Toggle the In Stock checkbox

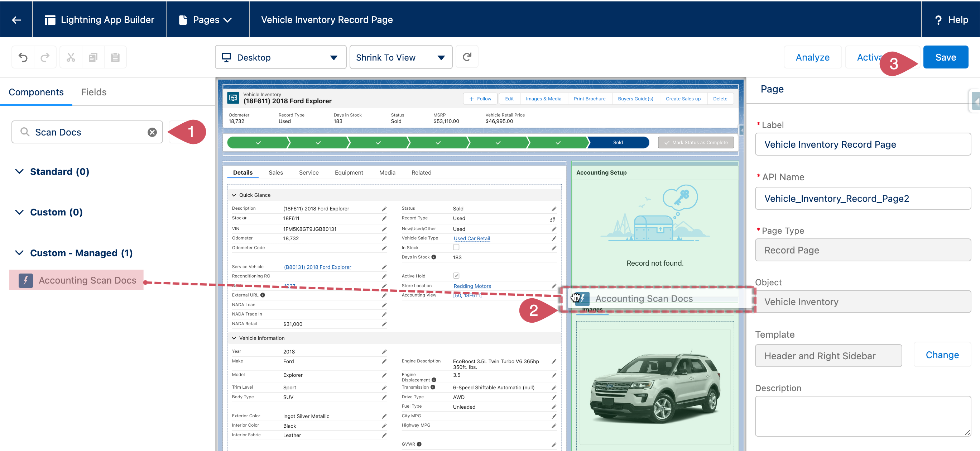(456, 247)
